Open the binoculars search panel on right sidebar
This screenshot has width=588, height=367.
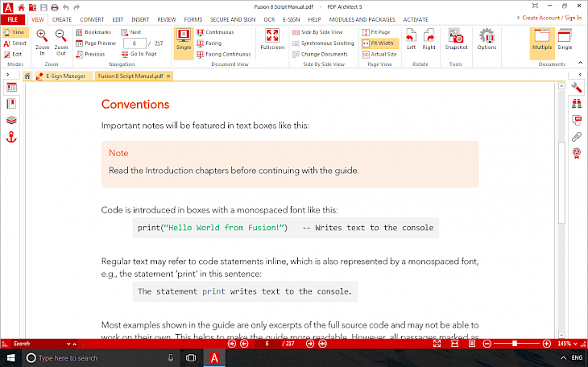point(577,104)
